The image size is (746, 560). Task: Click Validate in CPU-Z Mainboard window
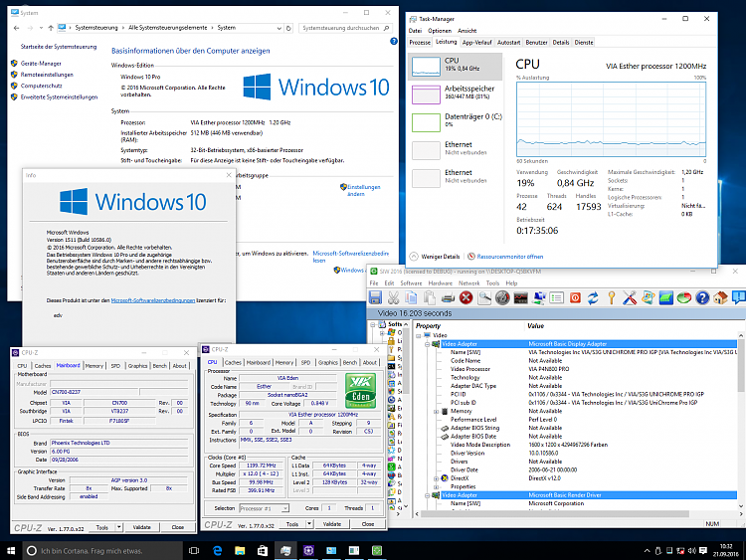tap(142, 527)
